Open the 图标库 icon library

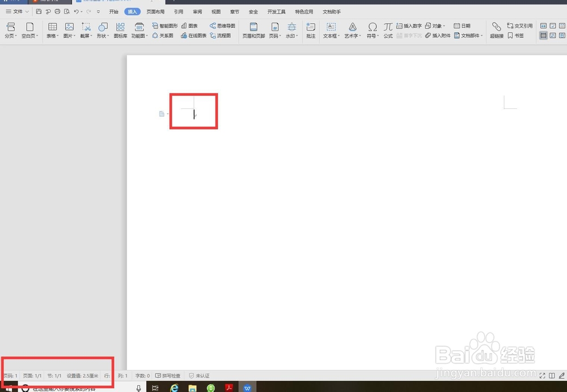pyautogui.click(x=120, y=30)
